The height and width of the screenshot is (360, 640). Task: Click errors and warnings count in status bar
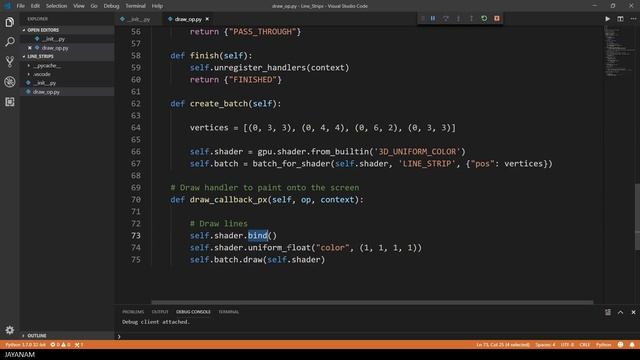pyautogui.click(x=60, y=344)
